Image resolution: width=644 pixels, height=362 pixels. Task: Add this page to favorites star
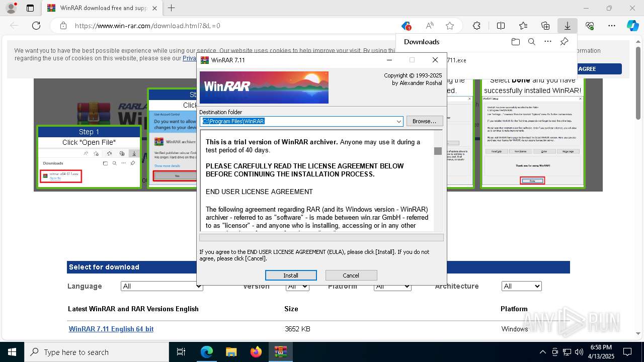pos(450,26)
